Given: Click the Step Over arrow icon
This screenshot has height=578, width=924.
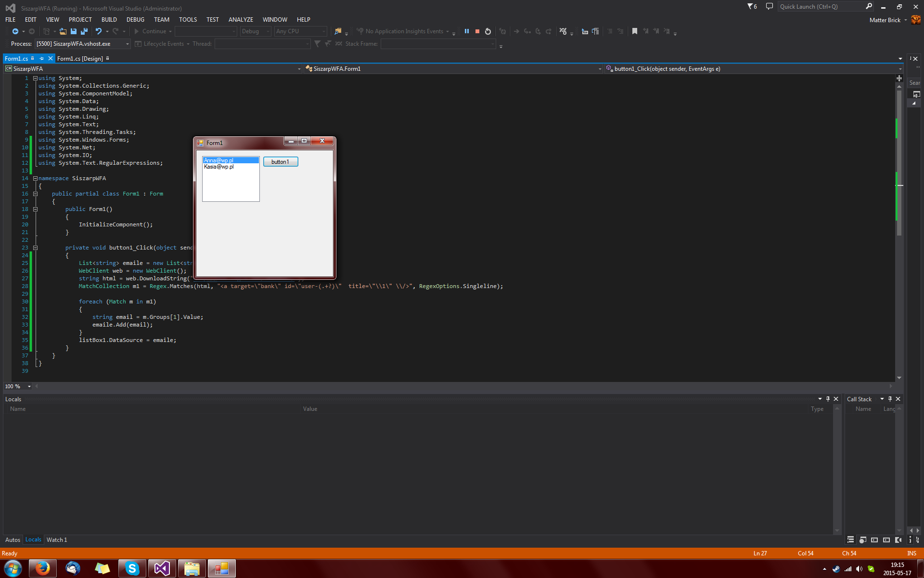Looking at the screenshot, I should (538, 31).
